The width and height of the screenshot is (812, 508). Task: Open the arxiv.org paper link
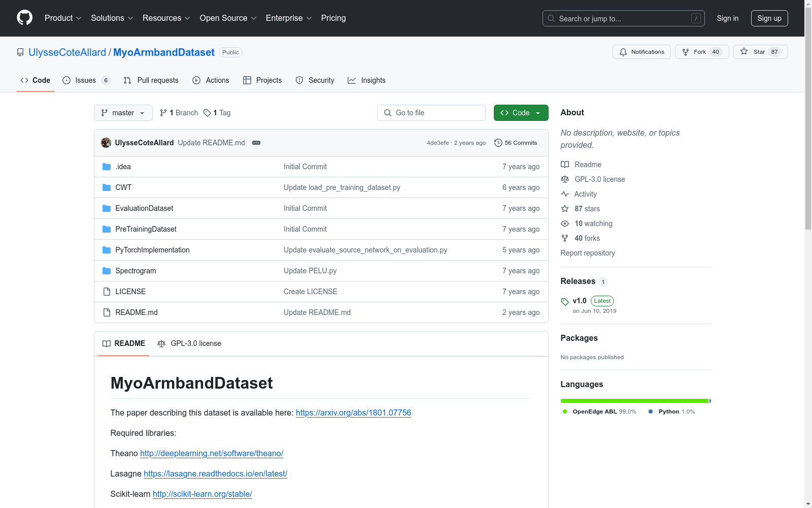pyautogui.click(x=353, y=412)
